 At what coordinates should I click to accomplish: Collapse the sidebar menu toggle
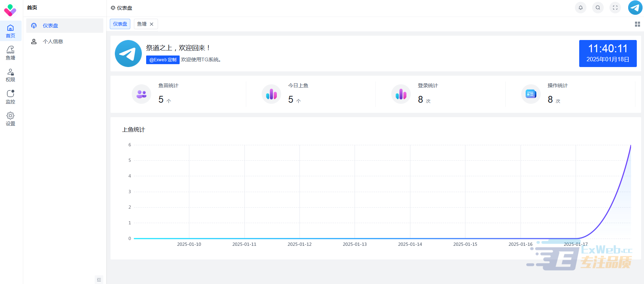(x=99, y=280)
